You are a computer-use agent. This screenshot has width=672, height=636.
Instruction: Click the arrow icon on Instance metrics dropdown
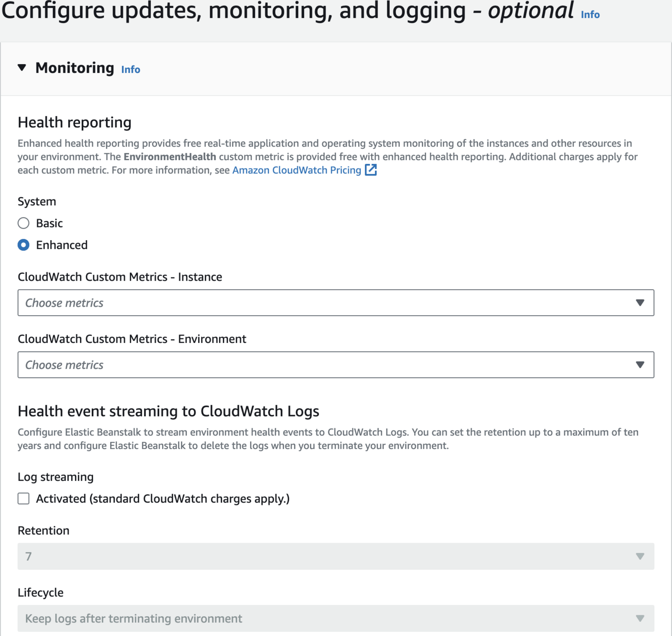click(640, 303)
